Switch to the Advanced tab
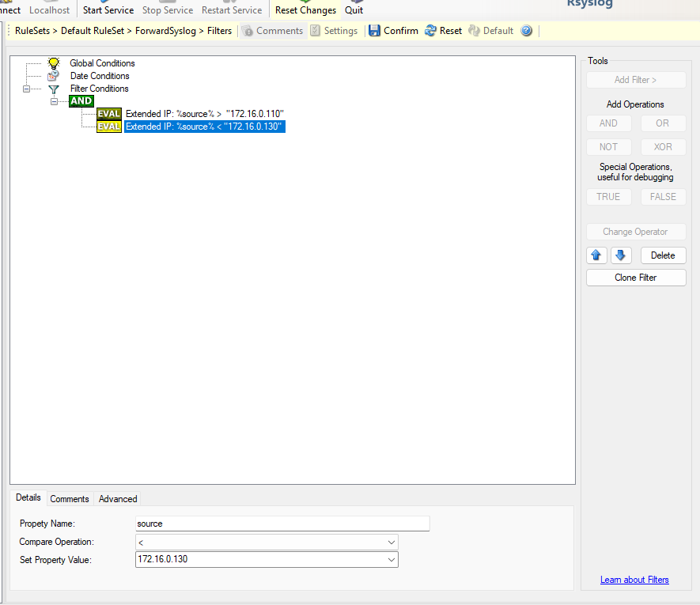The width and height of the screenshot is (700, 605). tap(118, 499)
